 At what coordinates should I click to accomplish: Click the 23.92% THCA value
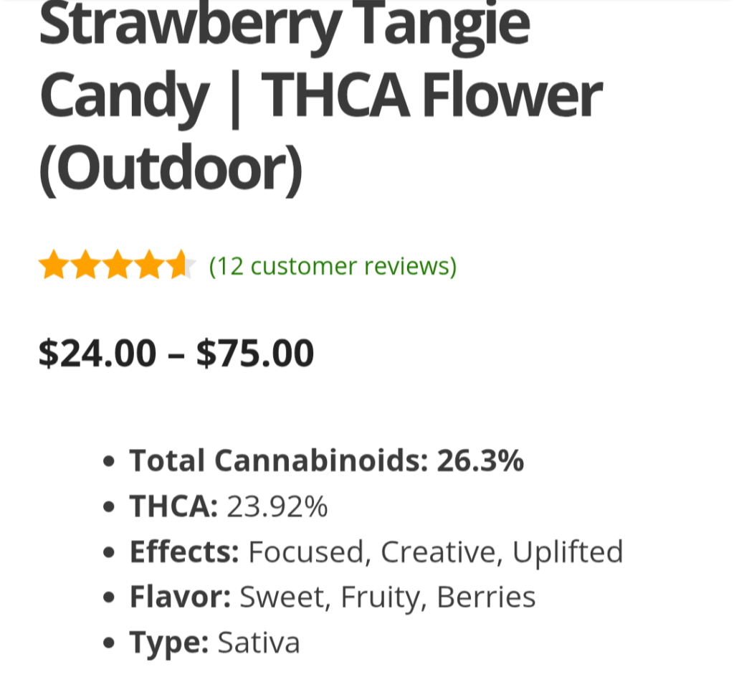click(277, 507)
